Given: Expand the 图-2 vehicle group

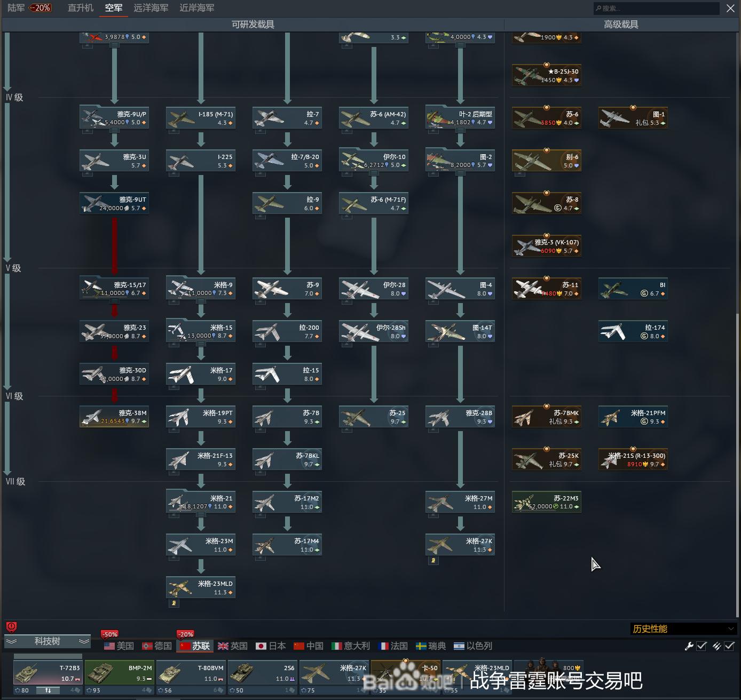Looking at the screenshot, I should click(x=460, y=173).
